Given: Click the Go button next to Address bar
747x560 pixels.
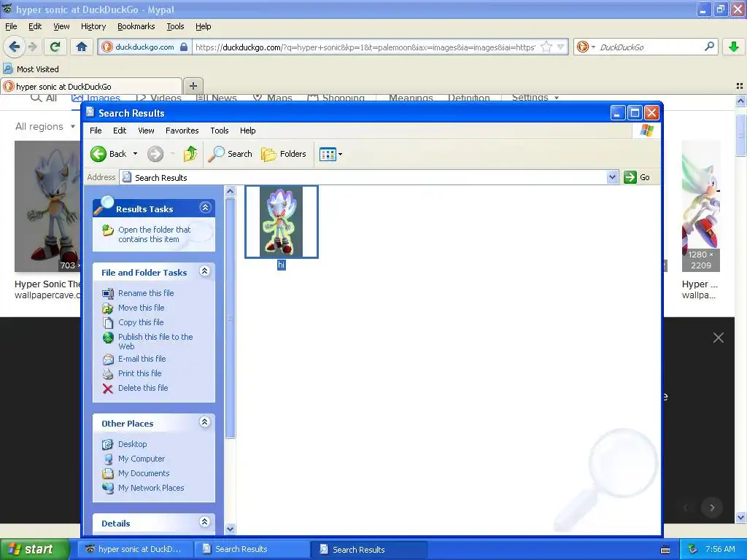Looking at the screenshot, I should 637,178.
